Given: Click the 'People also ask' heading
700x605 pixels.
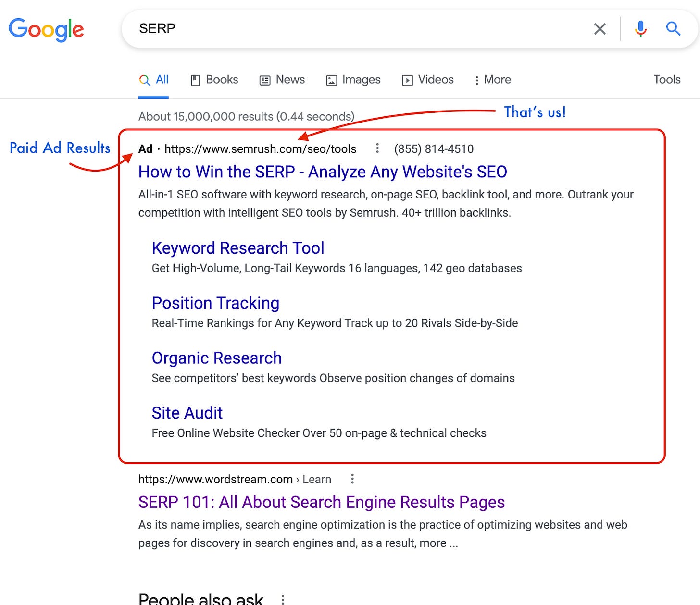Looking at the screenshot, I should tap(201, 599).
